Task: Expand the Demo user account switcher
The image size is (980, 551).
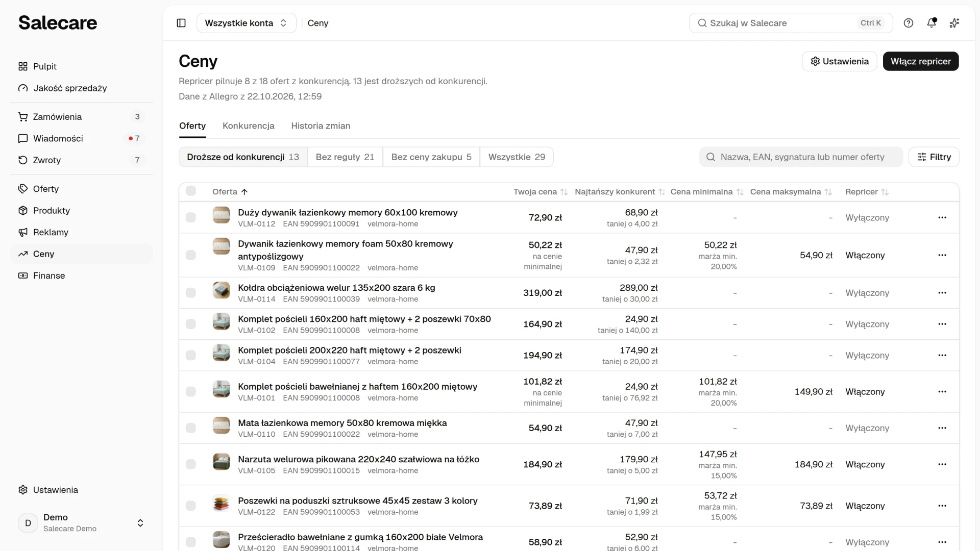Action: coord(82,523)
